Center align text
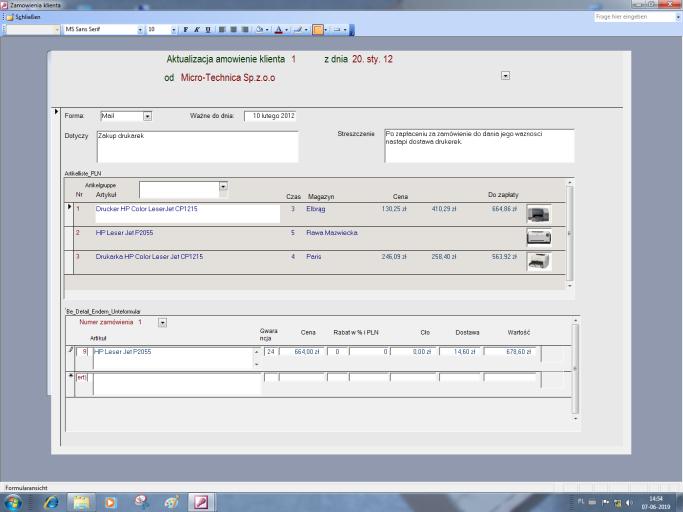The height and width of the screenshot is (512, 683). (233, 30)
